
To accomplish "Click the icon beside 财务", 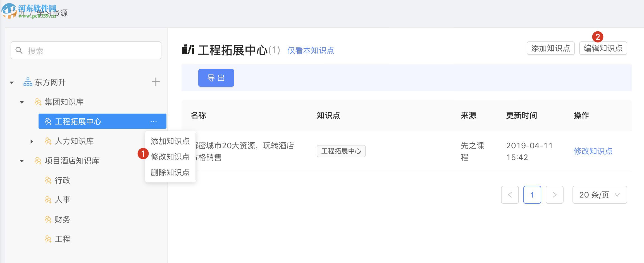I will [48, 219].
